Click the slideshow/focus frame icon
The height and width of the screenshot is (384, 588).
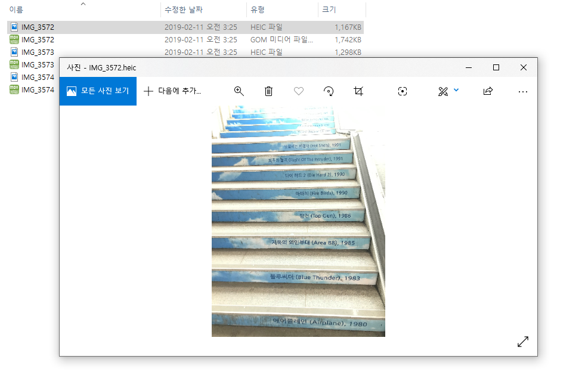coord(403,91)
